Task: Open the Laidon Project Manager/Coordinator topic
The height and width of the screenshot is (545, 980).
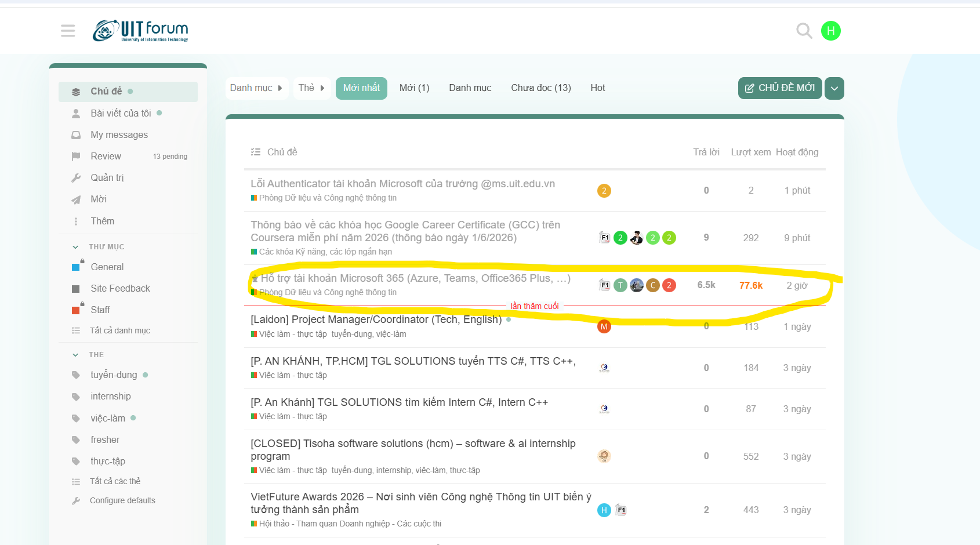Action: (376, 319)
